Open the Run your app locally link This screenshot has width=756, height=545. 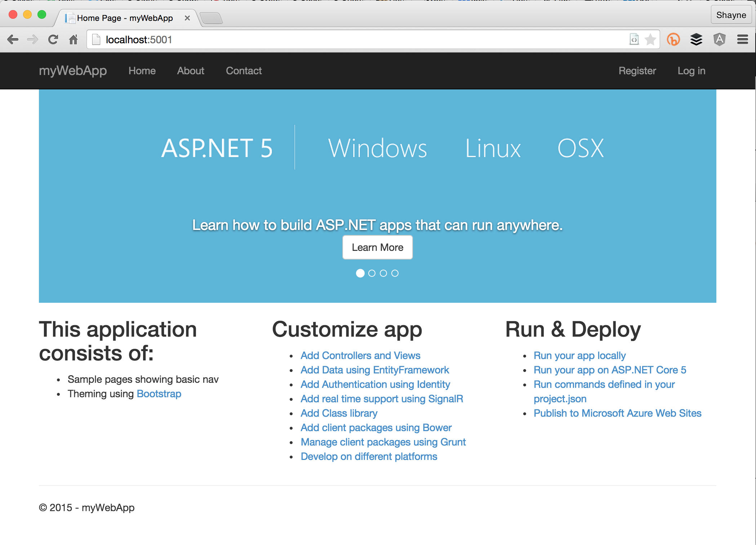pyautogui.click(x=580, y=355)
